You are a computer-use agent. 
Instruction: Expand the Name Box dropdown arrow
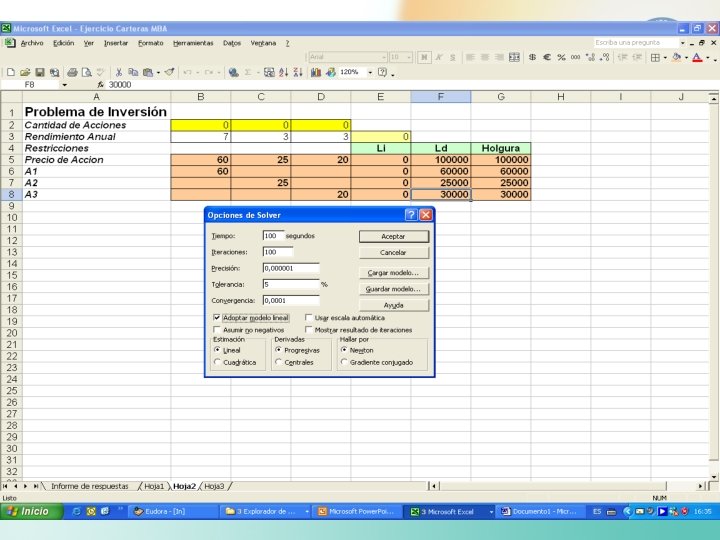coord(65,85)
